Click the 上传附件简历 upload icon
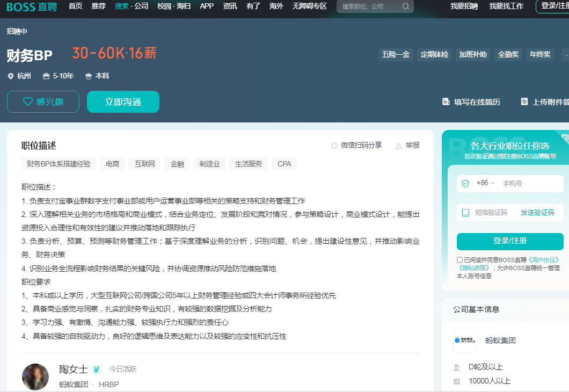 click(x=524, y=101)
